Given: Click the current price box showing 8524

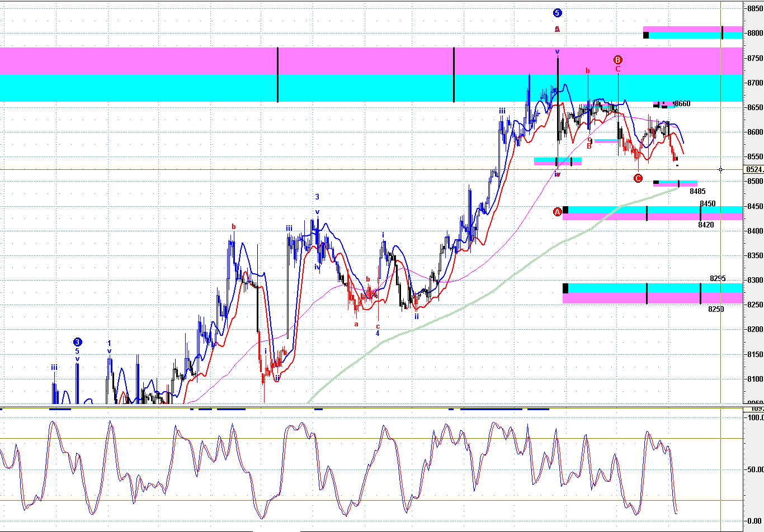Looking at the screenshot, I should point(754,169).
